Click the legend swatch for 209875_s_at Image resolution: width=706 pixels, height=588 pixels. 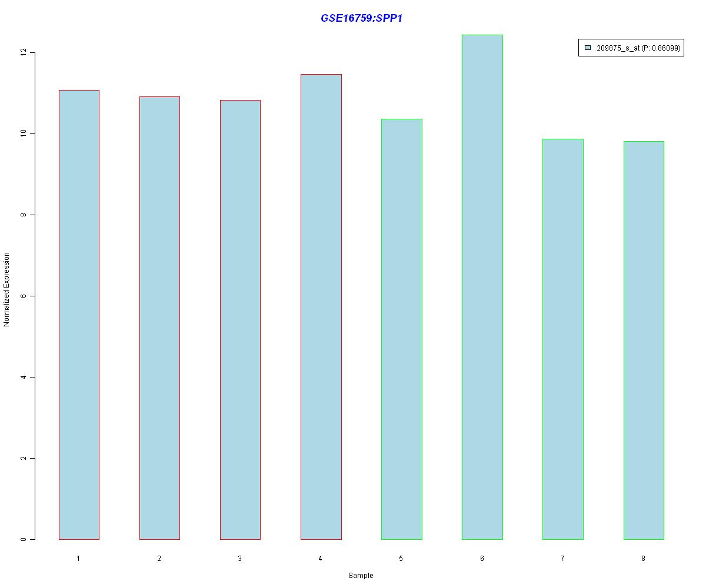tap(587, 48)
